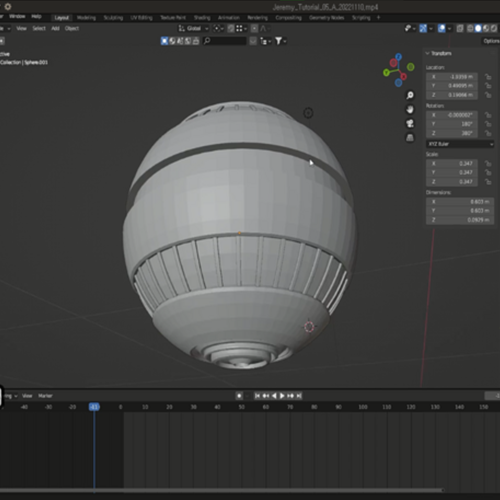
Task: Toggle lock on Scale Z
Action: click(x=488, y=182)
